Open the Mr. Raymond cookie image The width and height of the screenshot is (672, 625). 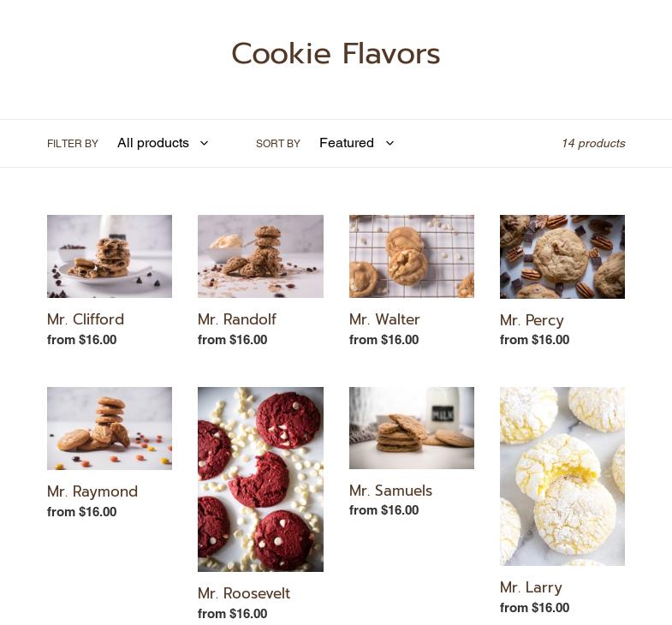pyautogui.click(x=110, y=429)
